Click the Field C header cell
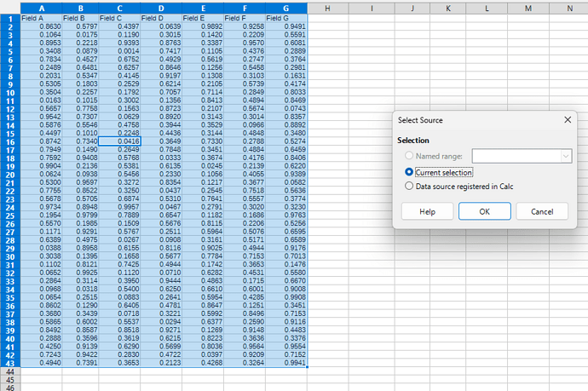The image size is (588, 391). (x=119, y=18)
